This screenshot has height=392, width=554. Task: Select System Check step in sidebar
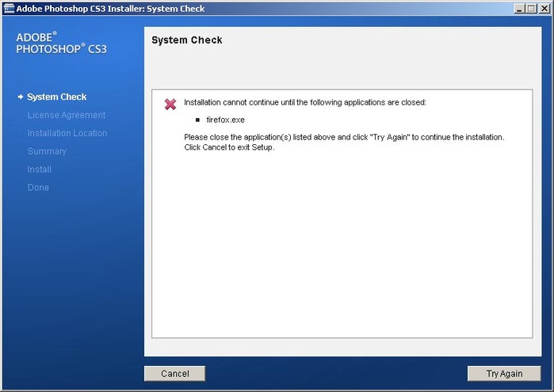[56, 97]
